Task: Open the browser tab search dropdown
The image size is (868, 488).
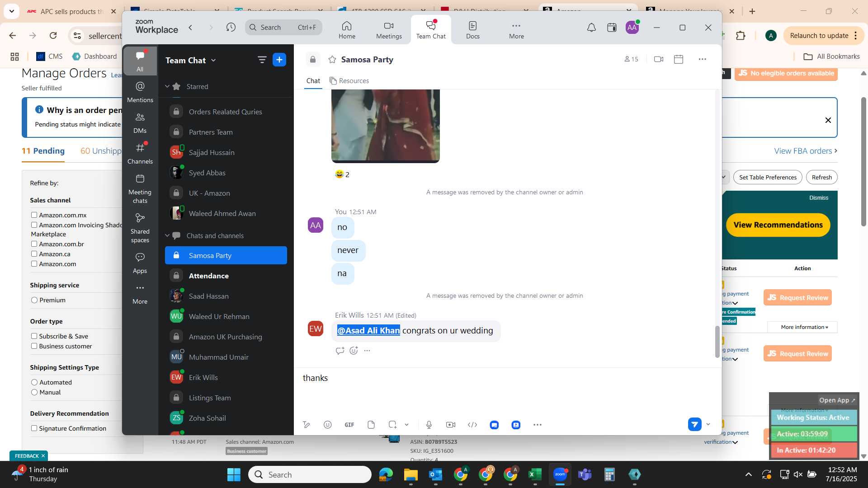Action: click(x=11, y=11)
